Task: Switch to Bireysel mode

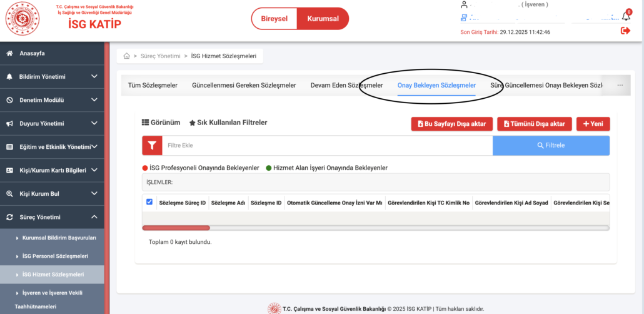Action: [x=274, y=19]
